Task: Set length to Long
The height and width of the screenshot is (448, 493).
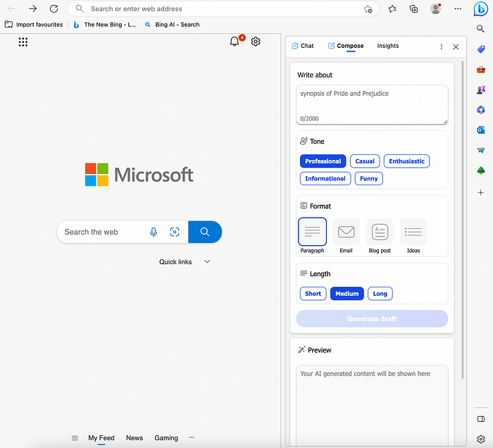Action: pyautogui.click(x=380, y=294)
